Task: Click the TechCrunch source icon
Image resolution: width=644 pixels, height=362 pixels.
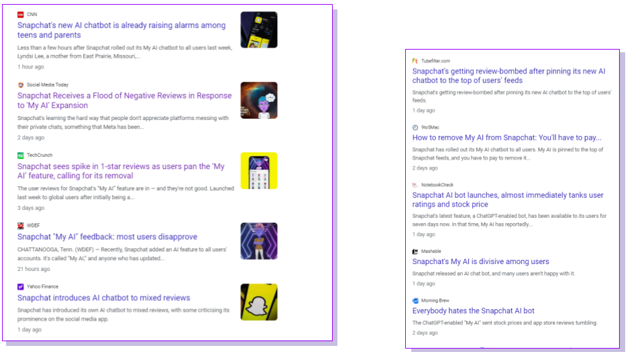Action: click(21, 155)
